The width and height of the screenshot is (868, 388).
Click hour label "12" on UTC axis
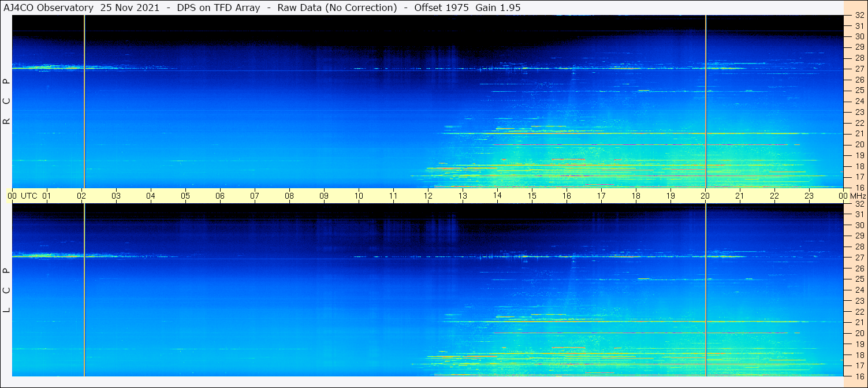428,196
